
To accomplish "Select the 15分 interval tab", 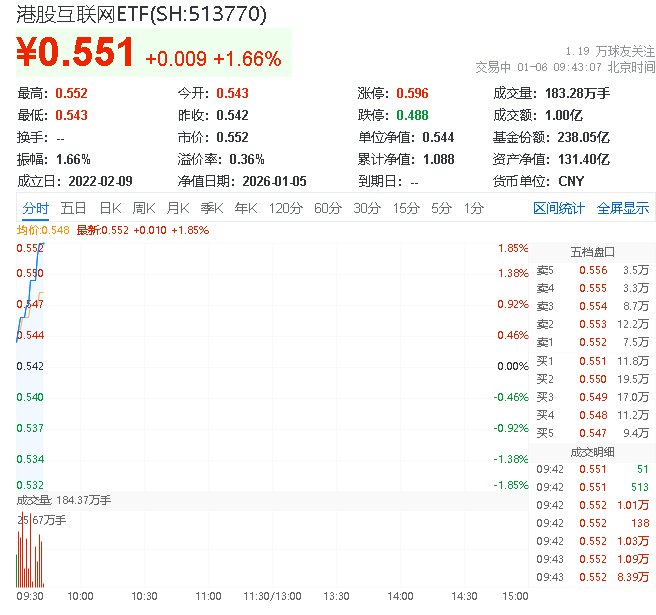I will (x=405, y=208).
